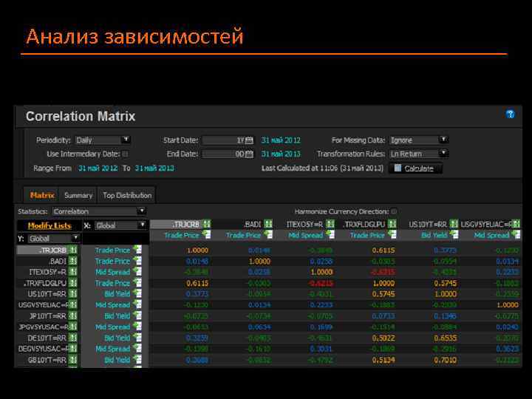
Task: Click green icon in .BADI column header
Action: pos(268,224)
